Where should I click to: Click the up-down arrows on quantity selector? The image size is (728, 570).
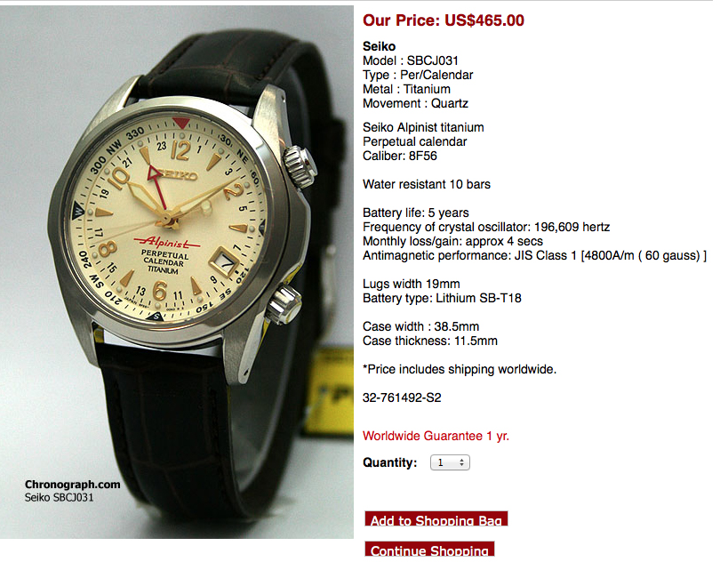461,462
